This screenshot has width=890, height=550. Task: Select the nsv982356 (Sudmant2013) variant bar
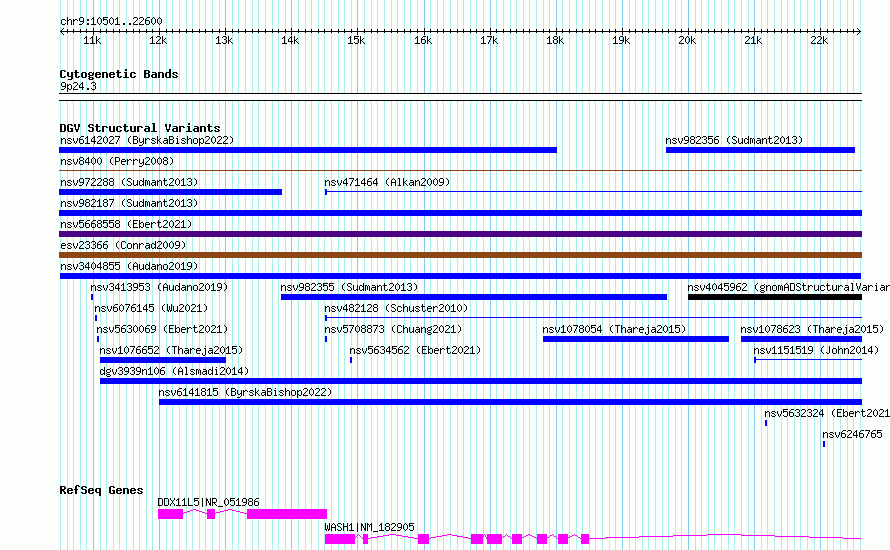tap(760, 150)
